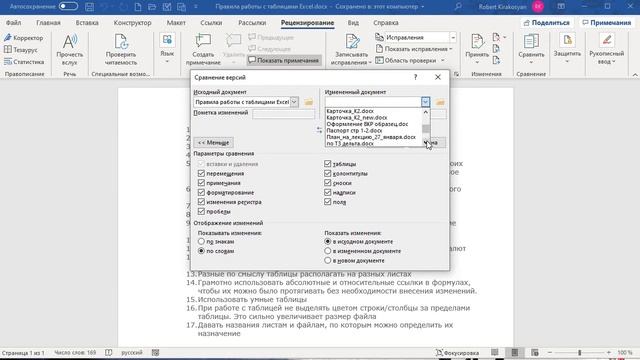Switch to the Вставка tab
The height and width of the screenshot is (360, 640).
click(87, 23)
